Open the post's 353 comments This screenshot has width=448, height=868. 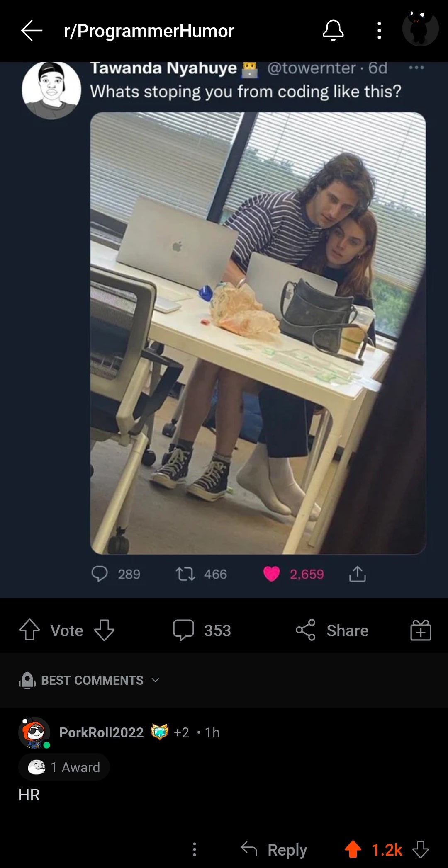pyautogui.click(x=202, y=630)
